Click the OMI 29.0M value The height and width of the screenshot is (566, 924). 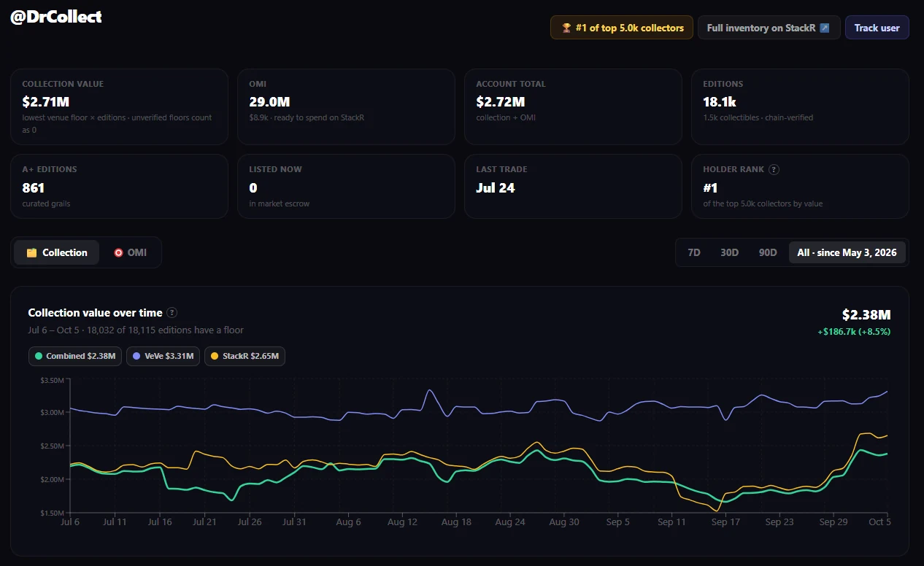tap(269, 101)
